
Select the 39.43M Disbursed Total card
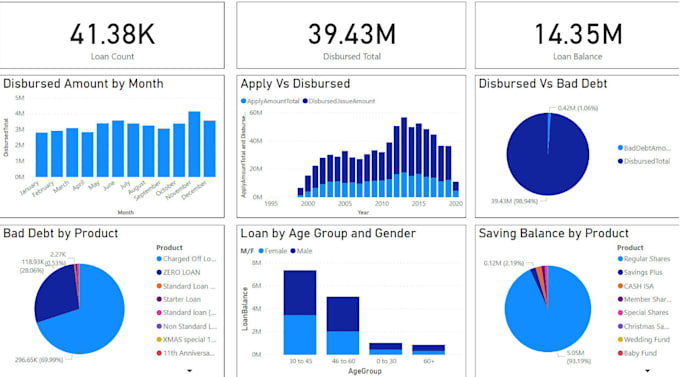(351, 35)
